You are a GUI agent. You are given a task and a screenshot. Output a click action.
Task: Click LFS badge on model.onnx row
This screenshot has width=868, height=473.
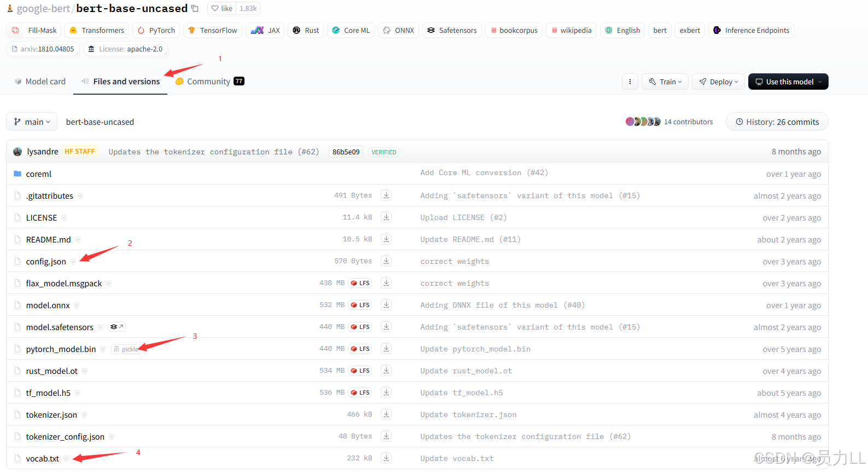(x=360, y=305)
